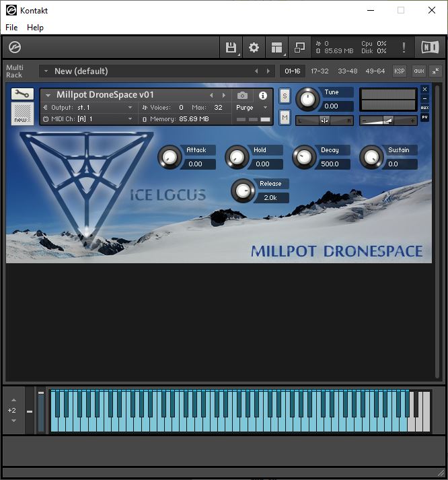Image resolution: width=448 pixels, height=480 pixels.
Task: Click the pan L/R slider
Action: 324,121
